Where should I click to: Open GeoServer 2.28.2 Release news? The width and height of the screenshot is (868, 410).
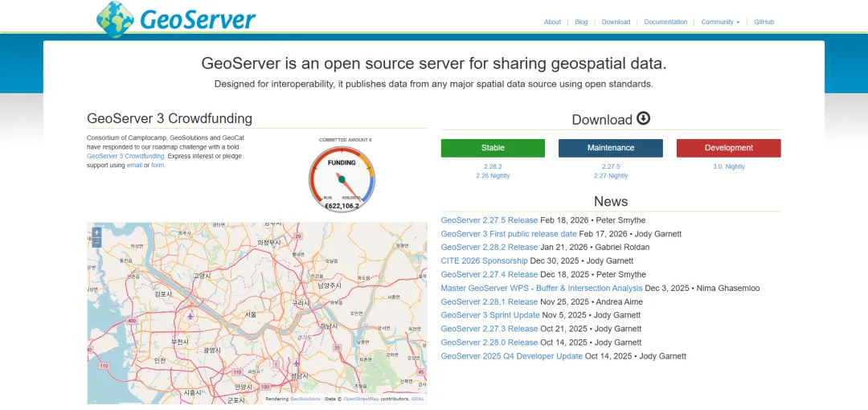pos(489,247)
